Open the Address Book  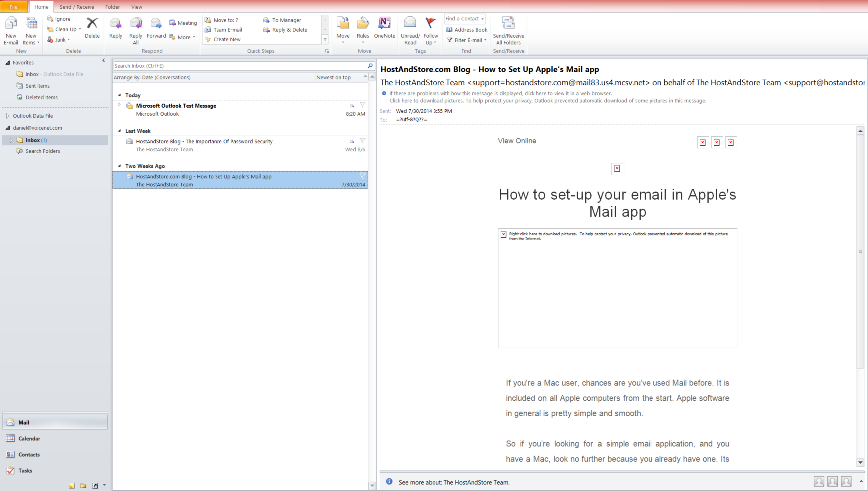pyautogui.click(x=467, y=30)
